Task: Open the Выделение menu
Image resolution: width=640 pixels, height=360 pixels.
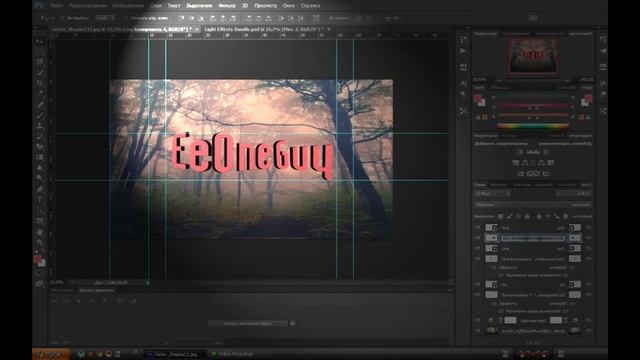Action: point(199,6)
